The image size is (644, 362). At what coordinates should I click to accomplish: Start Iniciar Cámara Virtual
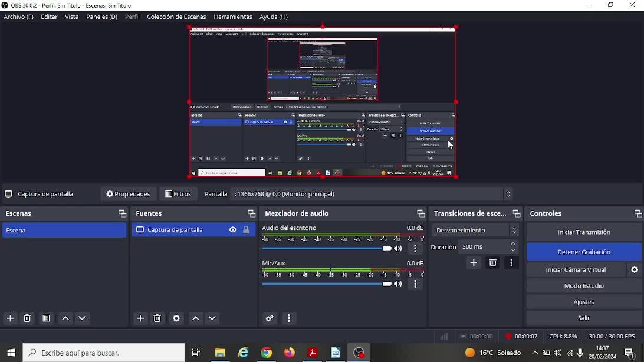pos(576,269)
